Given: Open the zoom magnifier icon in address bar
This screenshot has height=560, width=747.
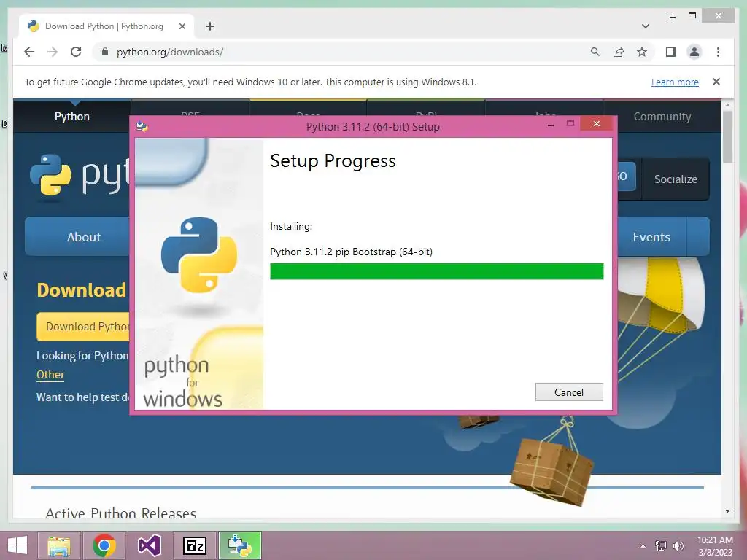Looking at the screenshot, I should (595, 52).
